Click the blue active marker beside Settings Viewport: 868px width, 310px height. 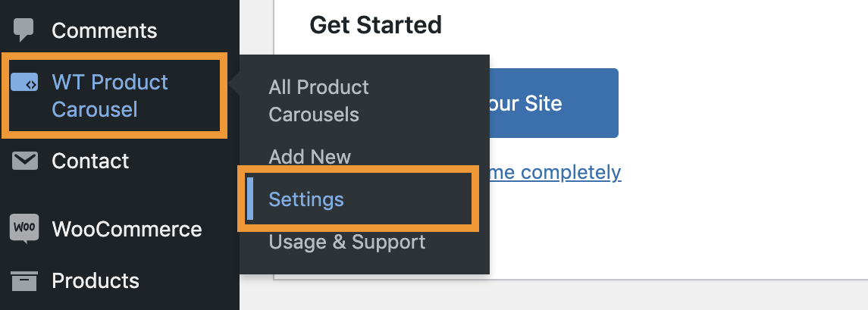click(x=250, y=199)
